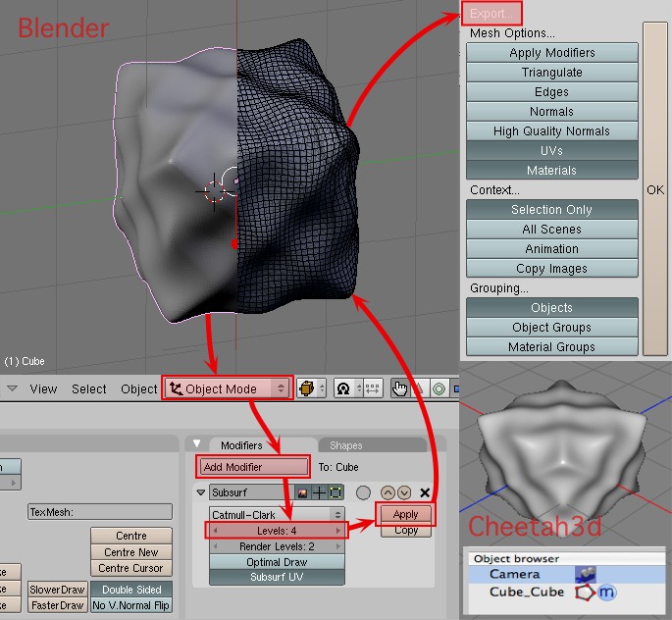Click the draw type (solid cube) icon
This screenshot has height=620, width=672.
(306, 389)
